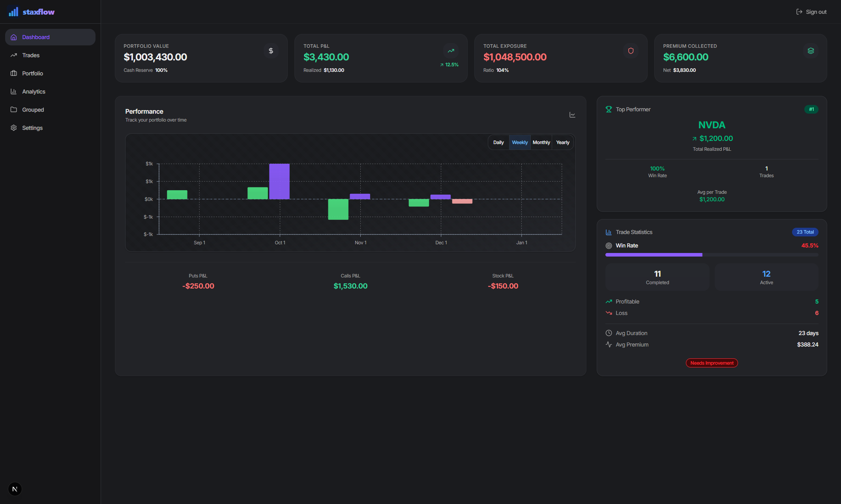Screen dimensions: 841x504
Task: Sign out of staxflow
Action: [x=811, y=11]
